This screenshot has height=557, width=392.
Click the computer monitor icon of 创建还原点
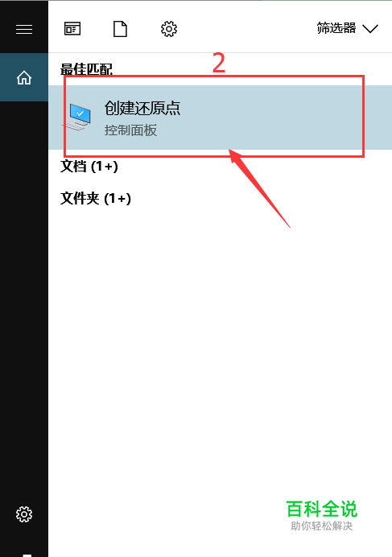78,117
